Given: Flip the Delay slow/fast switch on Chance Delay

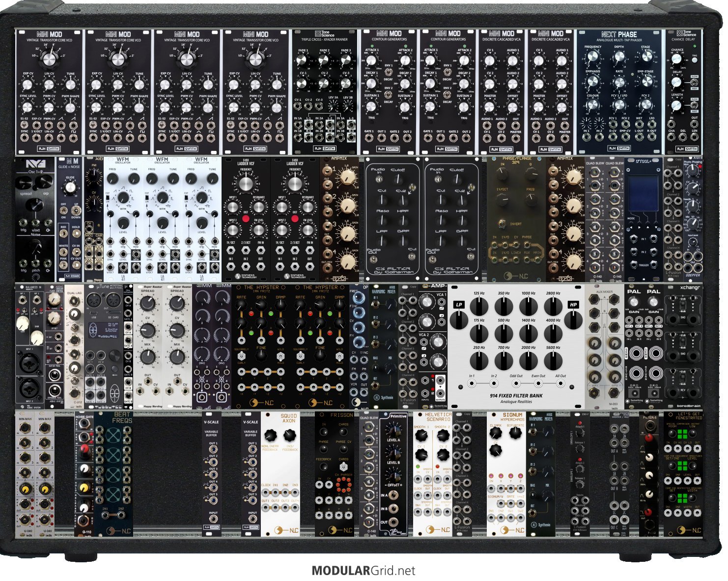Looking at the screenshot, I should (695, 83).
